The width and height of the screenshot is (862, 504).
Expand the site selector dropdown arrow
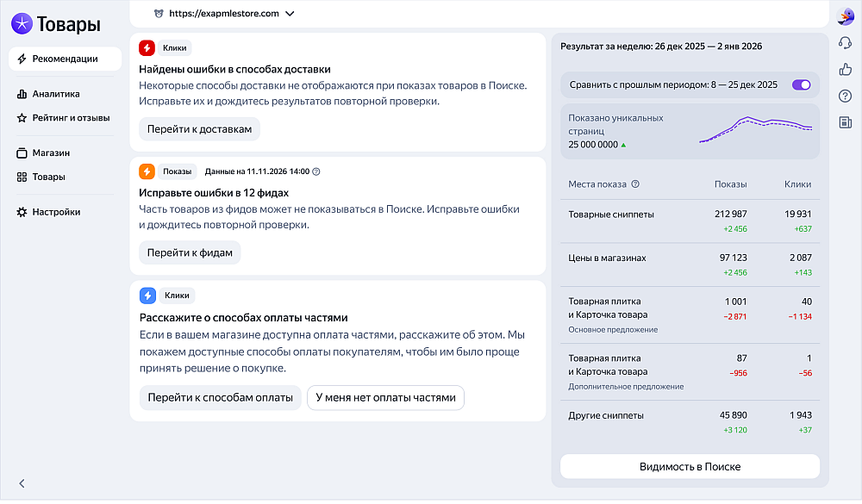(290, 14)
